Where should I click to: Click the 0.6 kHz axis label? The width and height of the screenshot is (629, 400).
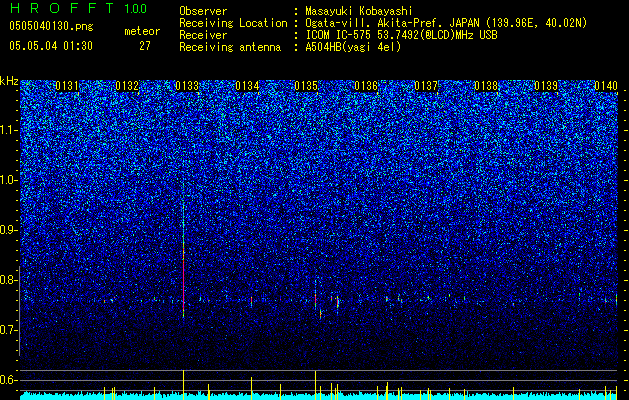click(x=9, y=380)
